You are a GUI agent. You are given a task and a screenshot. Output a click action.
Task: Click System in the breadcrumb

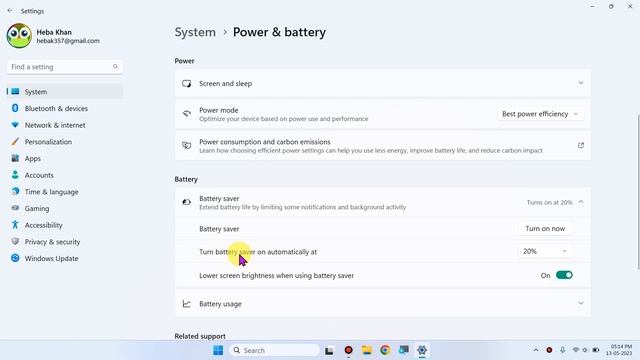[x=195, y=32]
